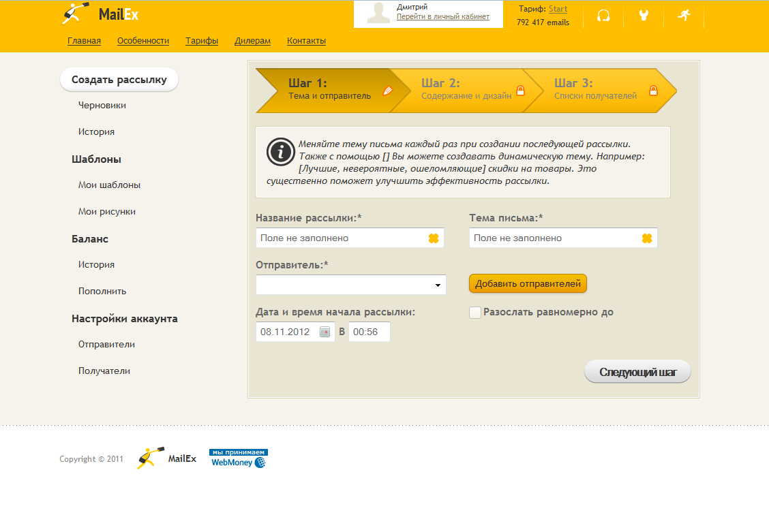
Task: Click the lock icon on Step 3
Action: (653, 91)
